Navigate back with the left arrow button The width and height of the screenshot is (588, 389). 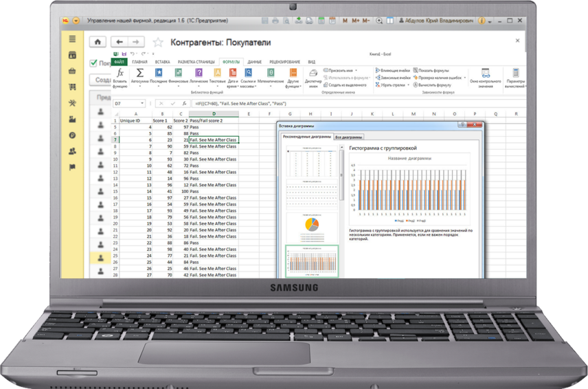(x=120, y=42)
